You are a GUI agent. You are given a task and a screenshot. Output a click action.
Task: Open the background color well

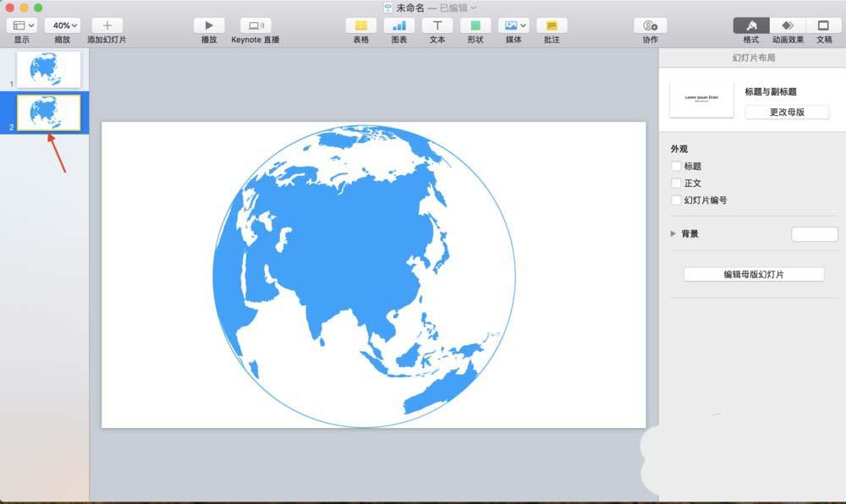[x=814, y=233]
